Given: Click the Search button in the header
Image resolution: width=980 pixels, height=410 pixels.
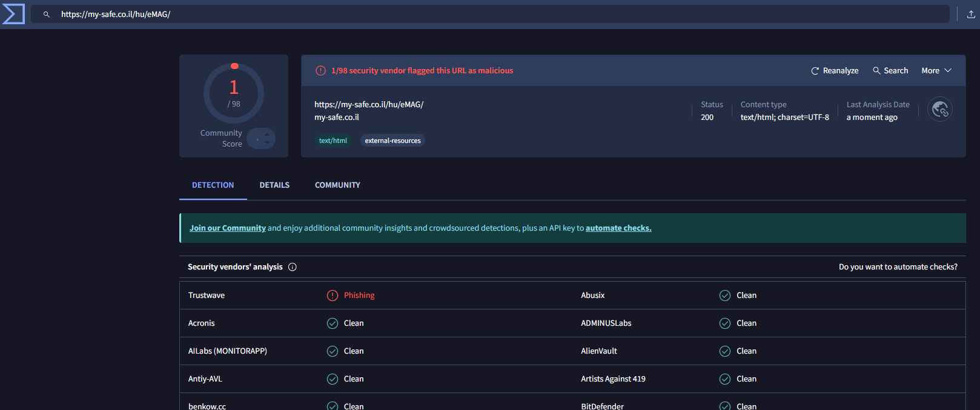Looking at the screenshot, I should 890,71.
